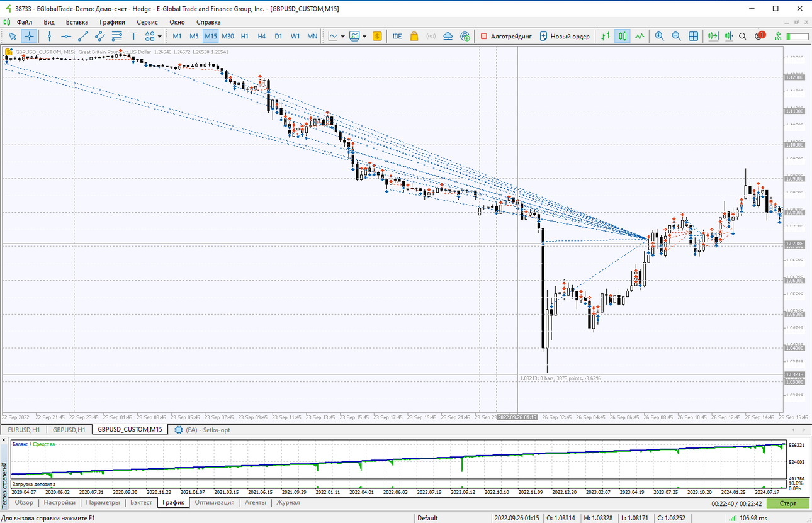Switch chart to H1 timeframe
Screen dimensions: 812x523
coord(245,36)
